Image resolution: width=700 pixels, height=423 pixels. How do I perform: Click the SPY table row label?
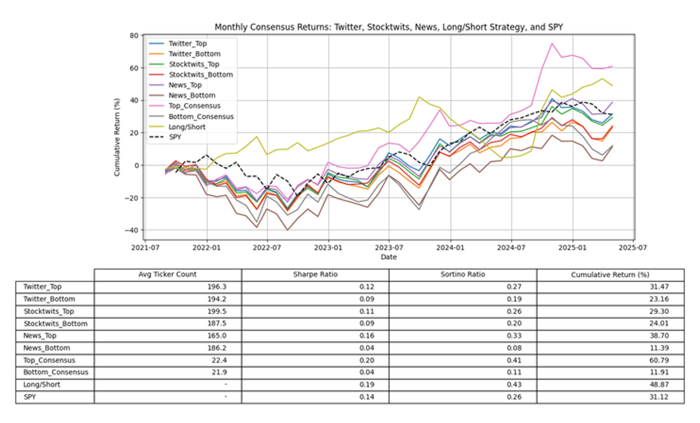(30, 397)
